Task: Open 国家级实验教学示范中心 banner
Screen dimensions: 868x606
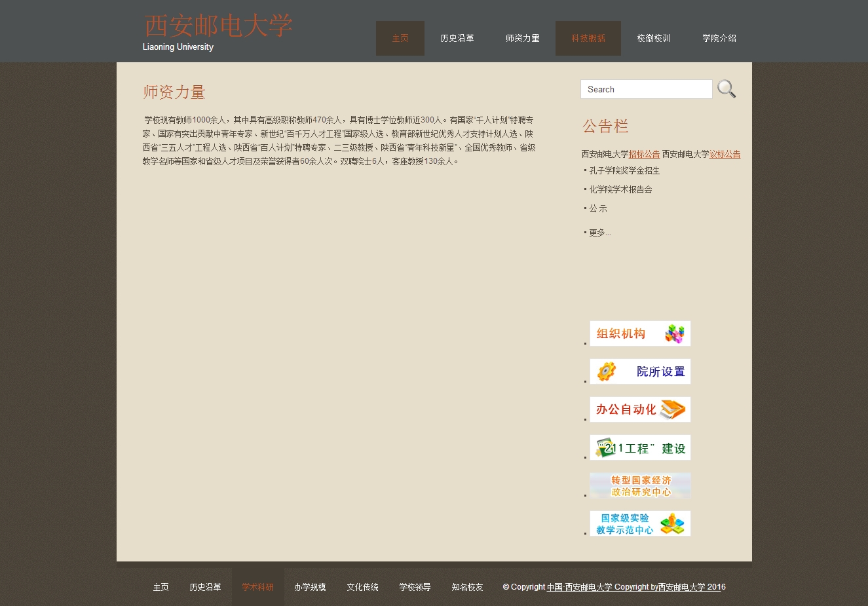Action: point(640,523)
